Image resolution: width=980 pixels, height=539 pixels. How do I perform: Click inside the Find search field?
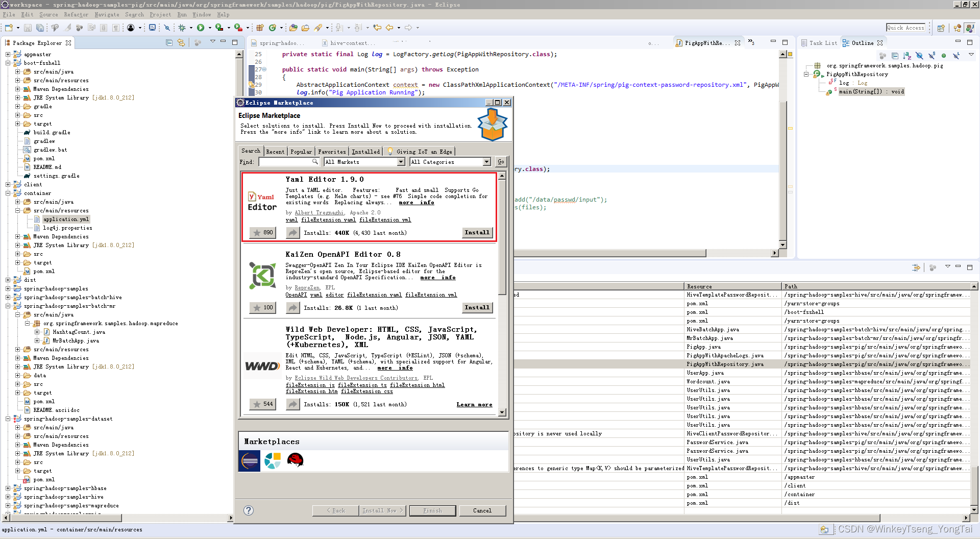click(286, 162)
